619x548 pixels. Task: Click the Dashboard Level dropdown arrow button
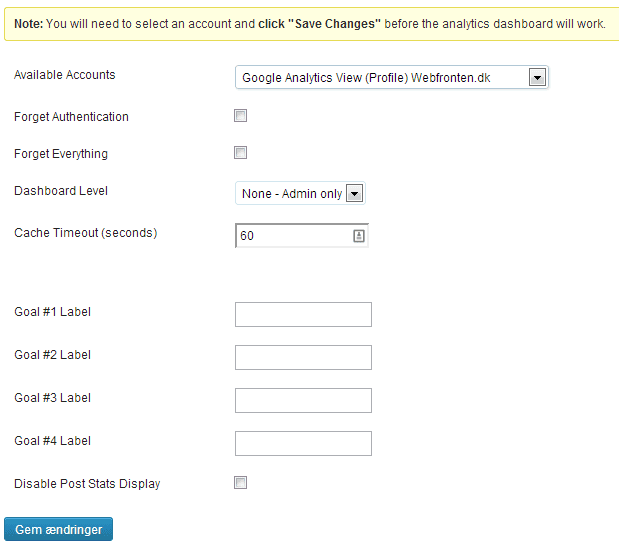pyautogui.click(x=355, y=193)
